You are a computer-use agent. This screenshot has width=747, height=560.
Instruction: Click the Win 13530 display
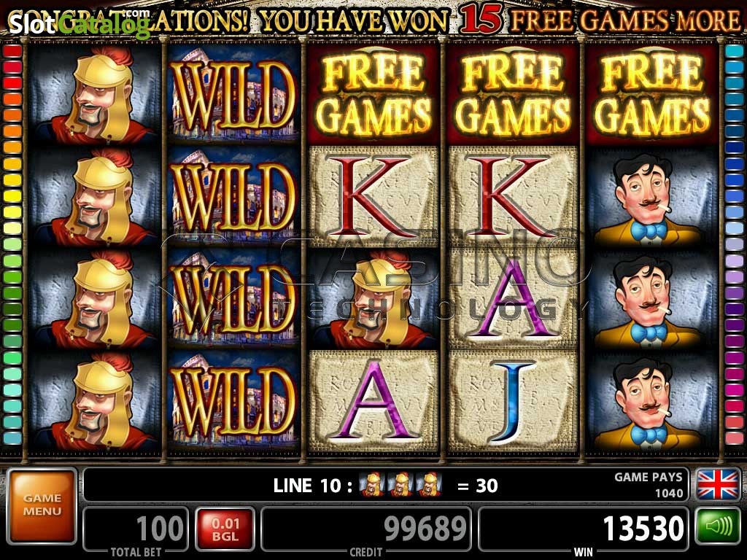pyautogui.click(x=583, y=529)
